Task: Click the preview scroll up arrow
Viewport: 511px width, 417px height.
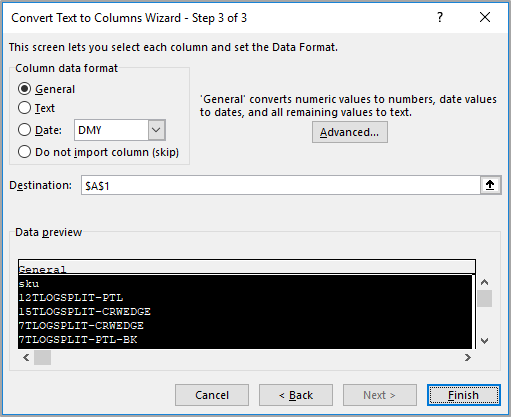Action: [484, 282]
